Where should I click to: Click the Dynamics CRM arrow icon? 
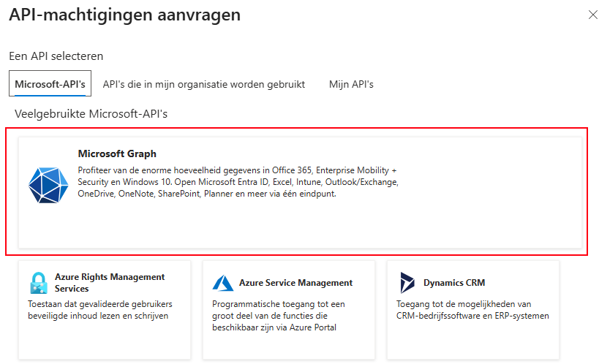pyautogui.click(x=407, y=283)
